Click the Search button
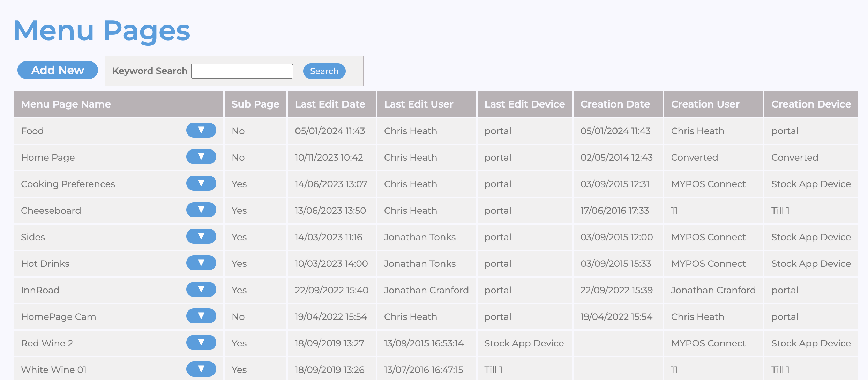This screenshot has width=868, height=380. 324,71
